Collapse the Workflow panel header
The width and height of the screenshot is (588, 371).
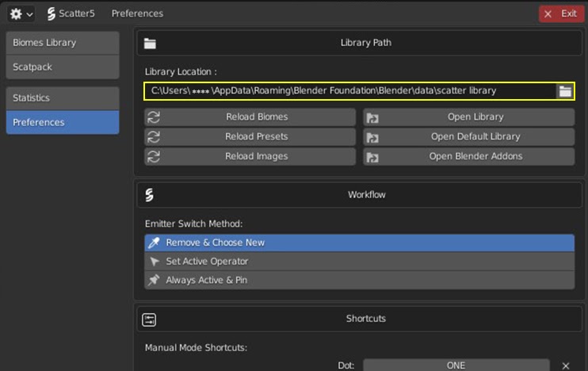pos(360,195)
